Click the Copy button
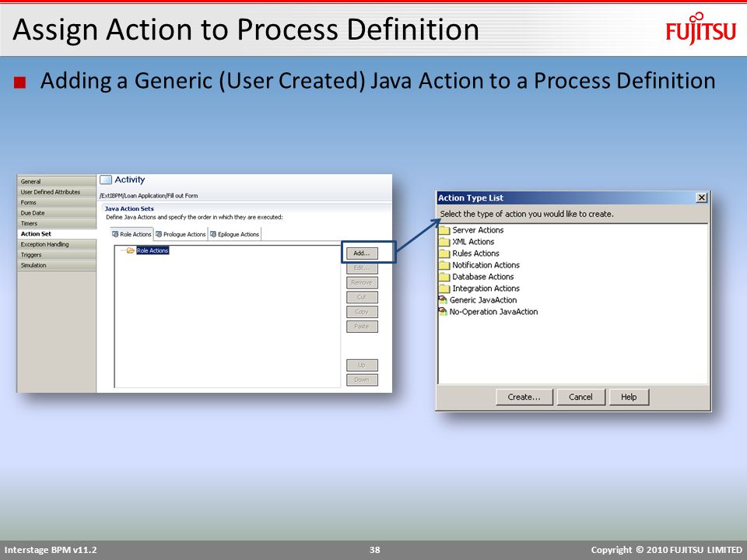 coord(362,312)
